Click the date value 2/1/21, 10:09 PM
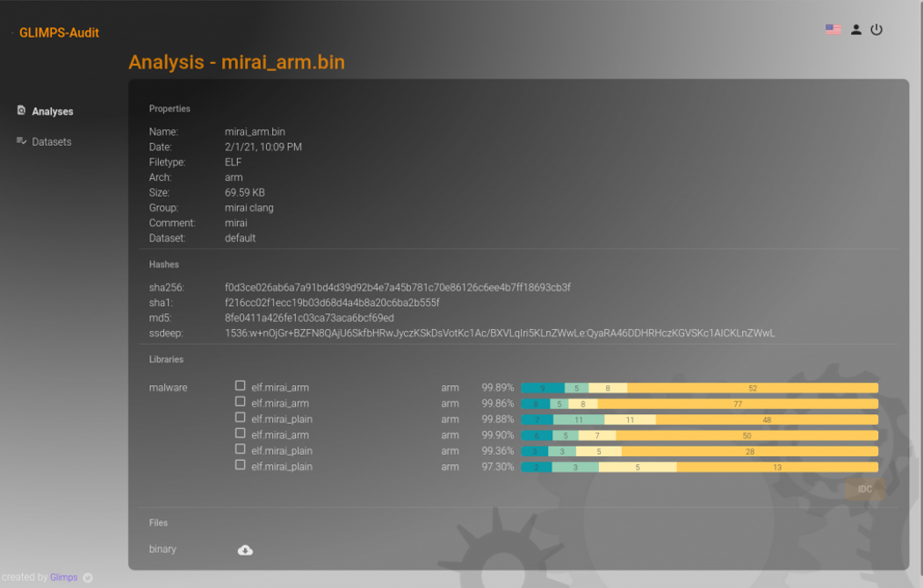The height and width of the screenshot is (588, 923). (263, 147)
